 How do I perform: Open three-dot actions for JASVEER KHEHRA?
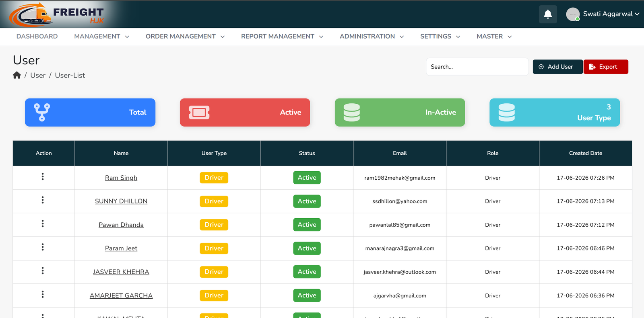pos(43,271)
